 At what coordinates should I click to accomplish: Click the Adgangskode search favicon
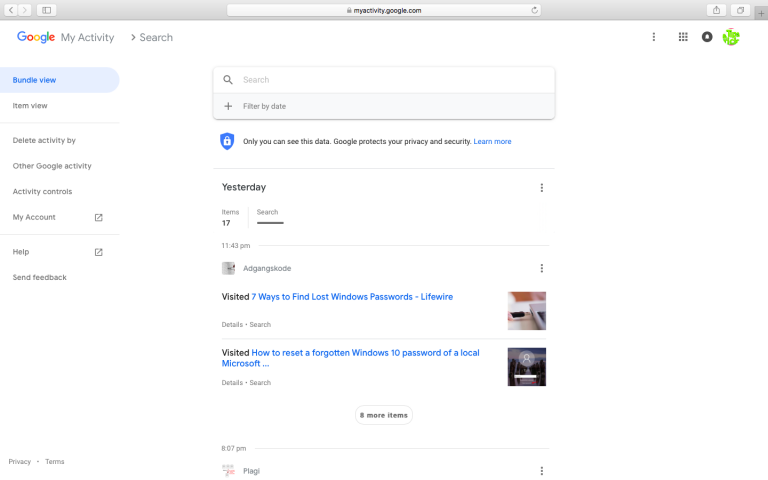[x=228, y=268]
